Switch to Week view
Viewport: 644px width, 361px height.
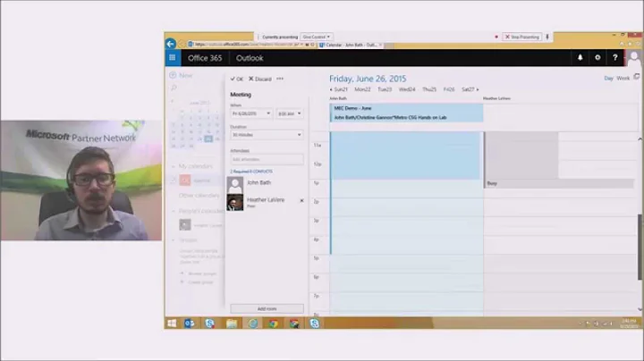(x=623, y=79)
